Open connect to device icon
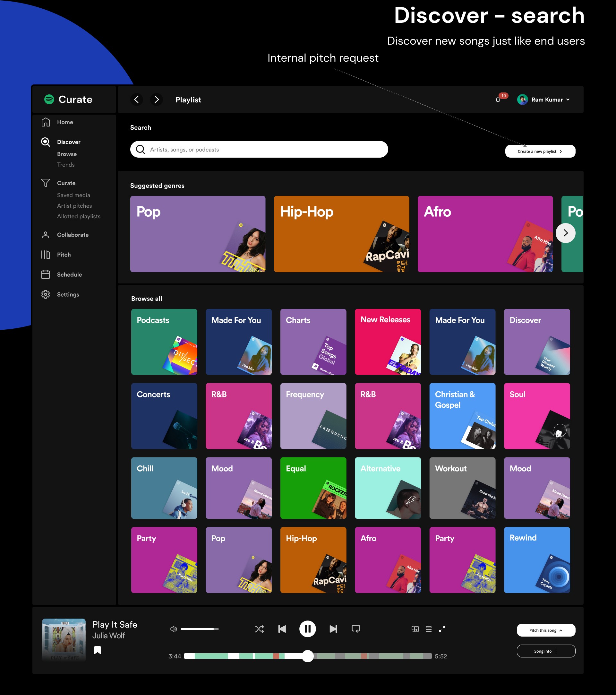The height and width of the screenshot is (695, 616). click(x=415, y=629)
